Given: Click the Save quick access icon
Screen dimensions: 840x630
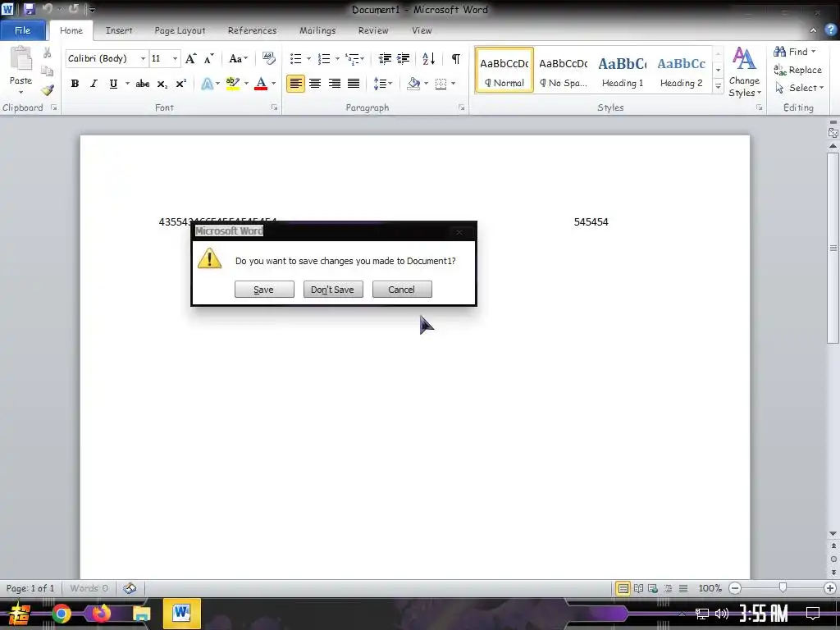Looking at the screenshot, I should tap(29, 9).
